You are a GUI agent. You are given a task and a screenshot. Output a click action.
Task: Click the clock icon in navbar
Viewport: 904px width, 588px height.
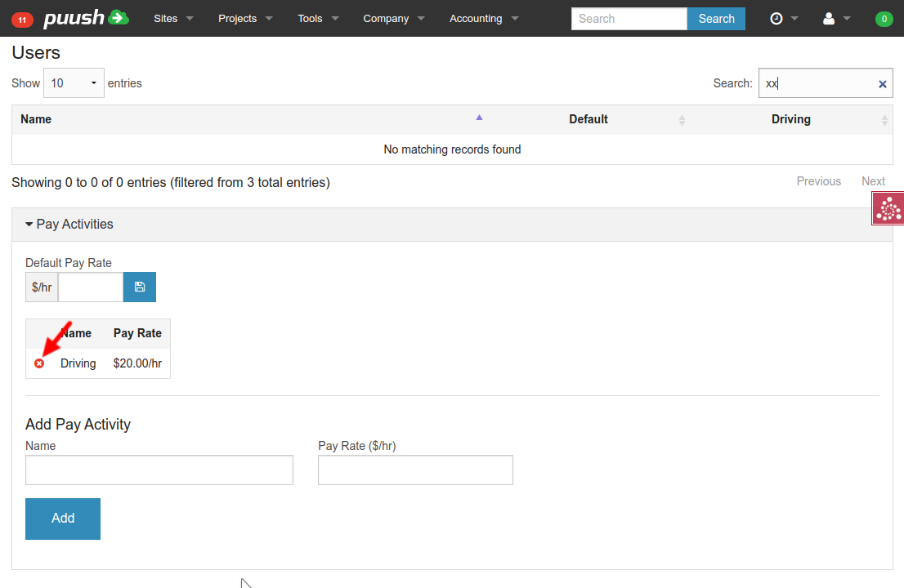[x=776, y=18]
